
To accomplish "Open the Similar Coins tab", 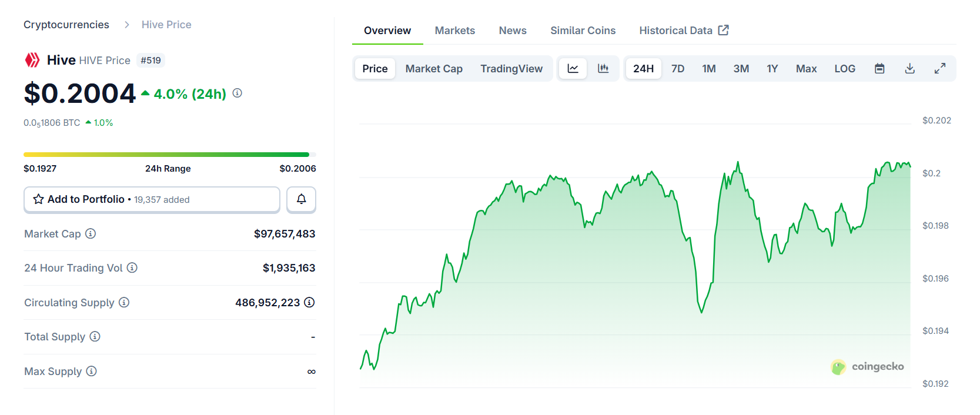I will 583,31.
